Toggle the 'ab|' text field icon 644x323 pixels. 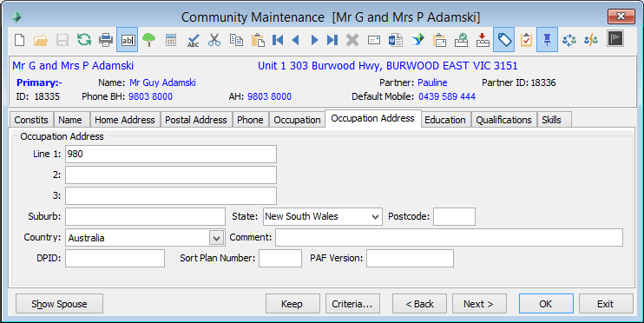[x=128, y=40]
